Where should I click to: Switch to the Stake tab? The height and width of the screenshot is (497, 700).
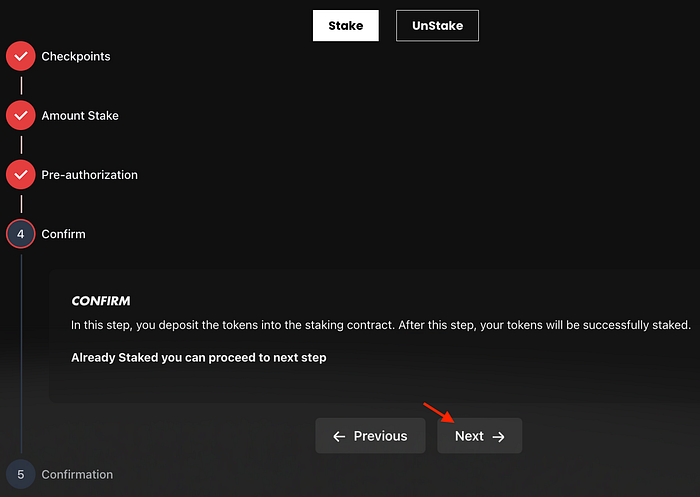coord(346,25)
